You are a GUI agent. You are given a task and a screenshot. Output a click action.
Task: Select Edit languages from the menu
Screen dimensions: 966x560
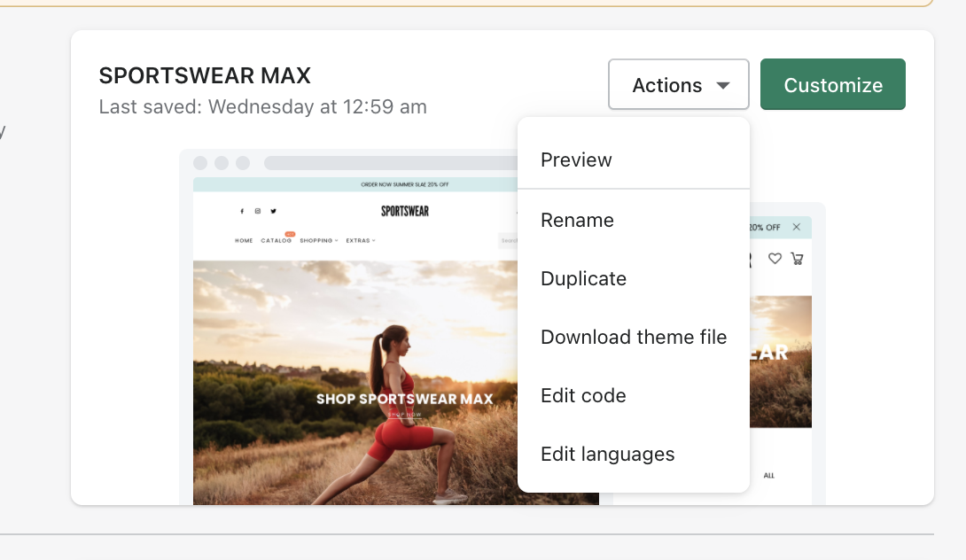[x=607, y=454]
